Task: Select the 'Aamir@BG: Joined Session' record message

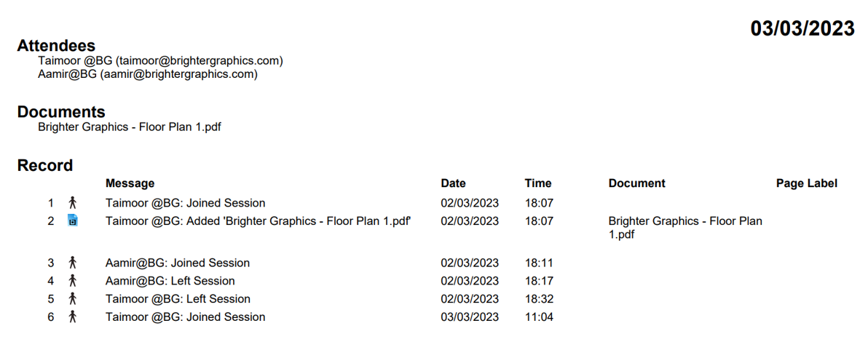Action: (177, 263)
